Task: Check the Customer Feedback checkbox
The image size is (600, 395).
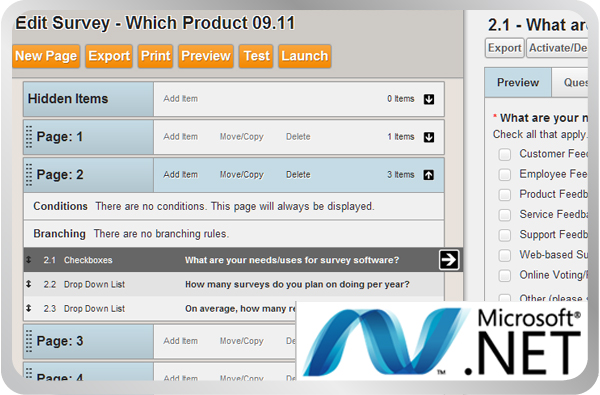Action: coord(505,154)
